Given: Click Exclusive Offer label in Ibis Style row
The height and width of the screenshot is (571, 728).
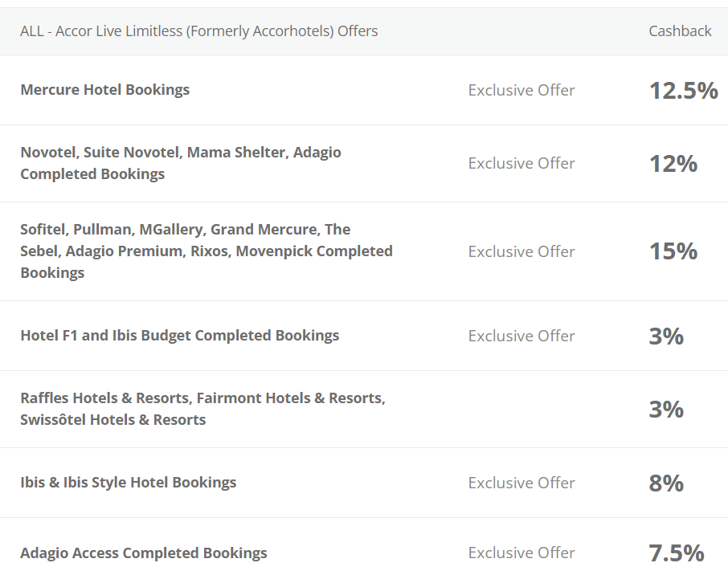Looking at the screenshot, I should 521,483.
